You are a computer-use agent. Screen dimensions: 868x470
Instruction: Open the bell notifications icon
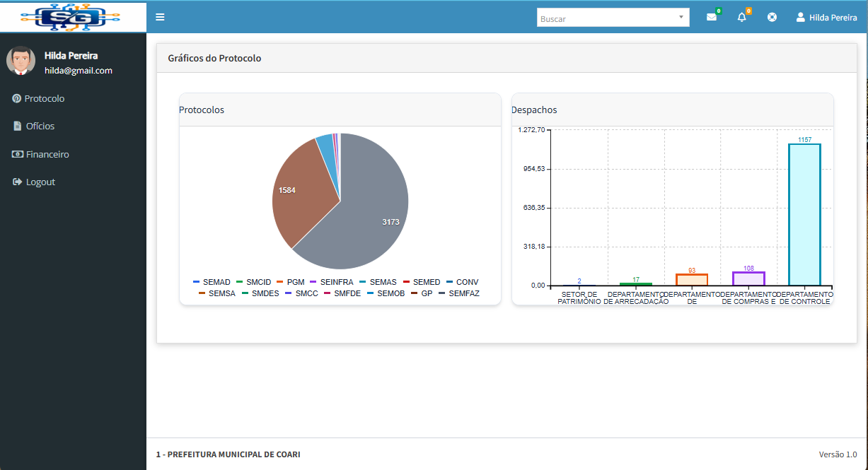click(x=741, y=17)
